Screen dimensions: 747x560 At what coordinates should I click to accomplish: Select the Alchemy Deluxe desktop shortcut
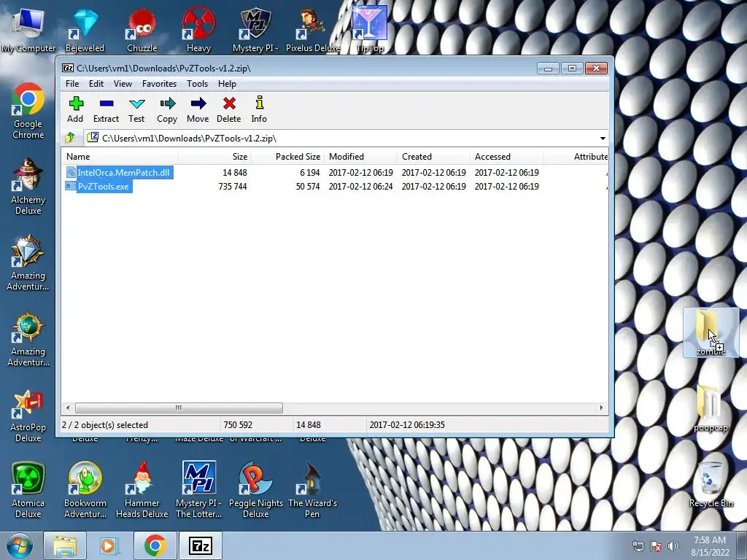point(28,187)
